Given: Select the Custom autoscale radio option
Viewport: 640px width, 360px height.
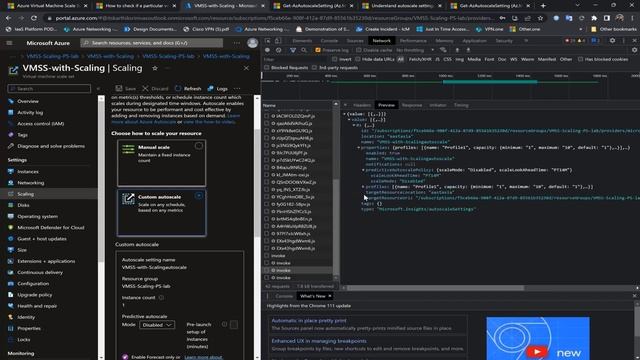Looking at the screenshot, I should coord(199,196).
